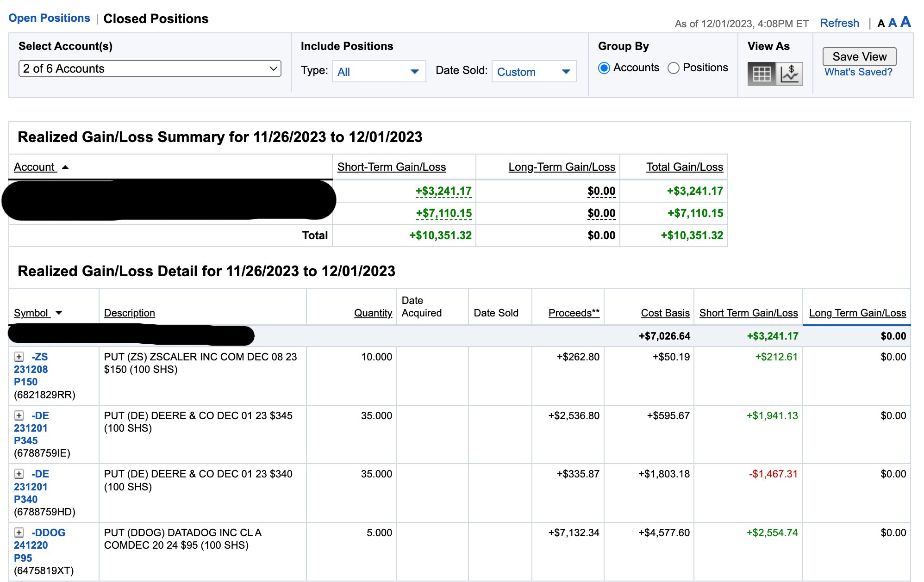Open the Select Account(s) dropdown
Screen dimensions: 924x582
(150, 68)
